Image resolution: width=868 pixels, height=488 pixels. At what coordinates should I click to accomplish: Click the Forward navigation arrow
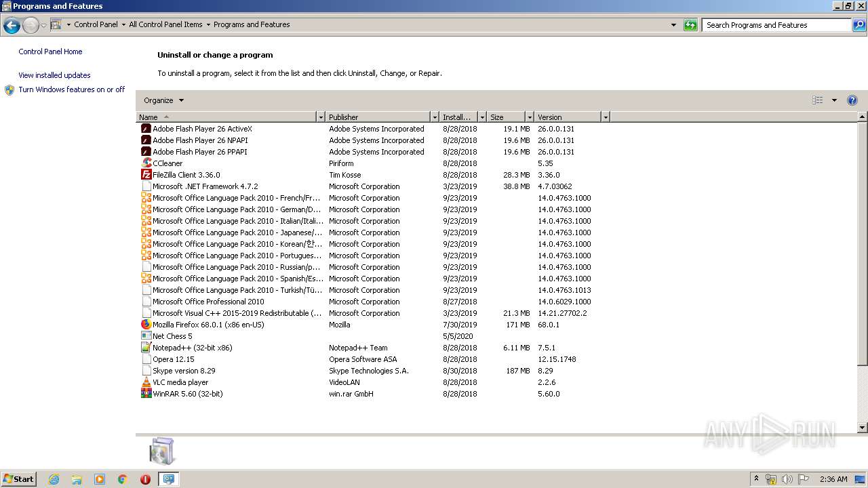[x=31, y=26]
